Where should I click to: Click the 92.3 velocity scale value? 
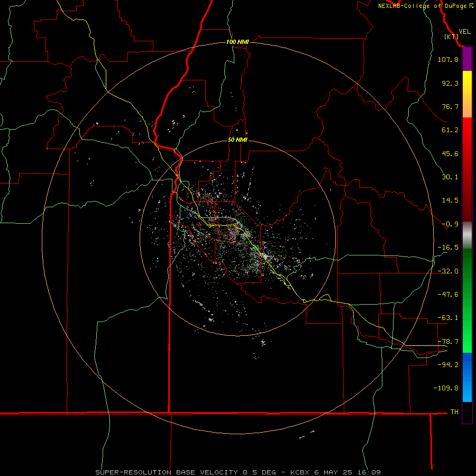450,83
